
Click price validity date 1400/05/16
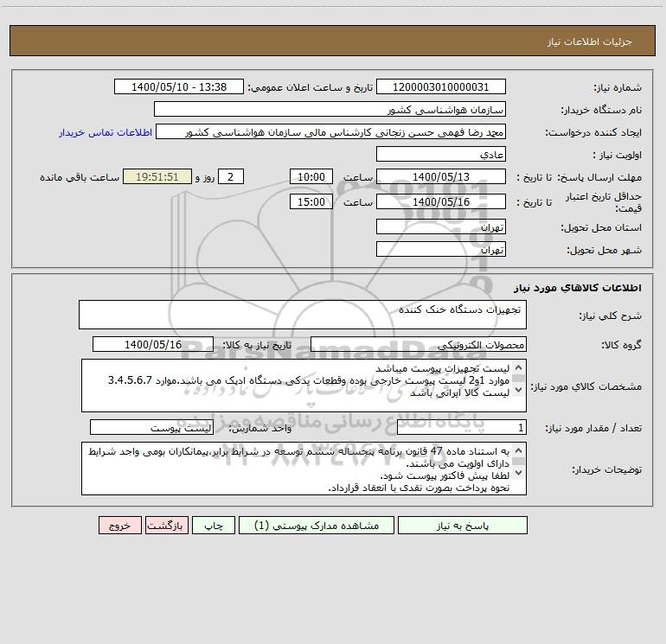tap(441, 201)
